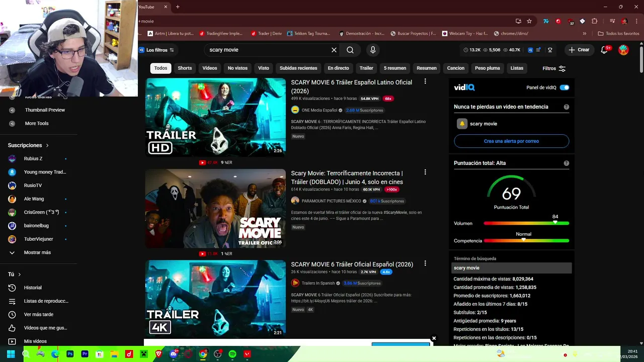Close the YouTube browser tab
Screen dimensions: 644x362
coord(166,7)
